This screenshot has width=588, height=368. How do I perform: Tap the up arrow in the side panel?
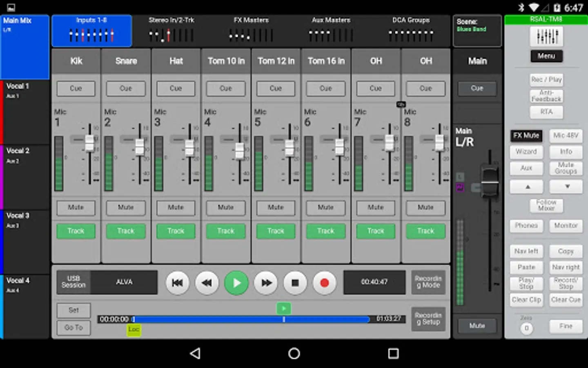pyautogui.click(x=527, y=186)
